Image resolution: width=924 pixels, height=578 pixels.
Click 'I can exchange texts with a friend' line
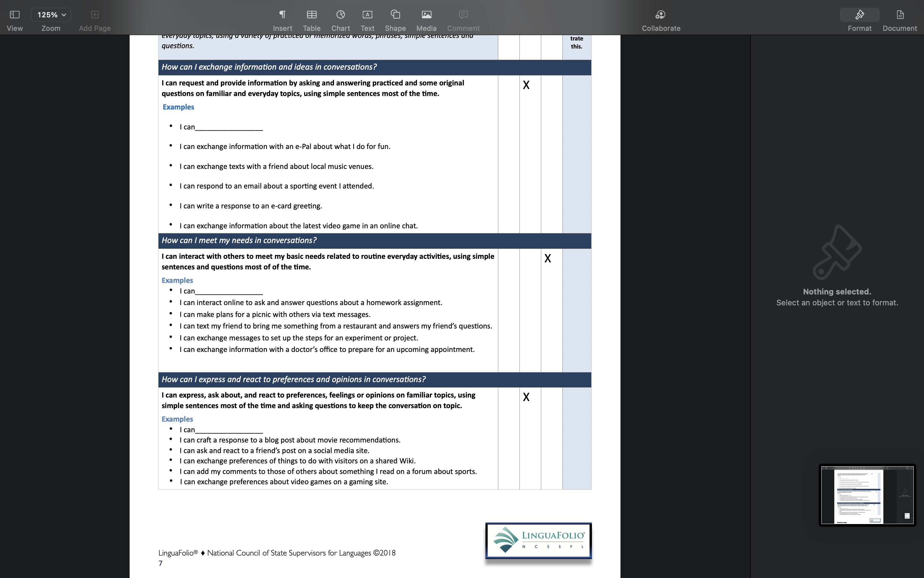[277, 166]
